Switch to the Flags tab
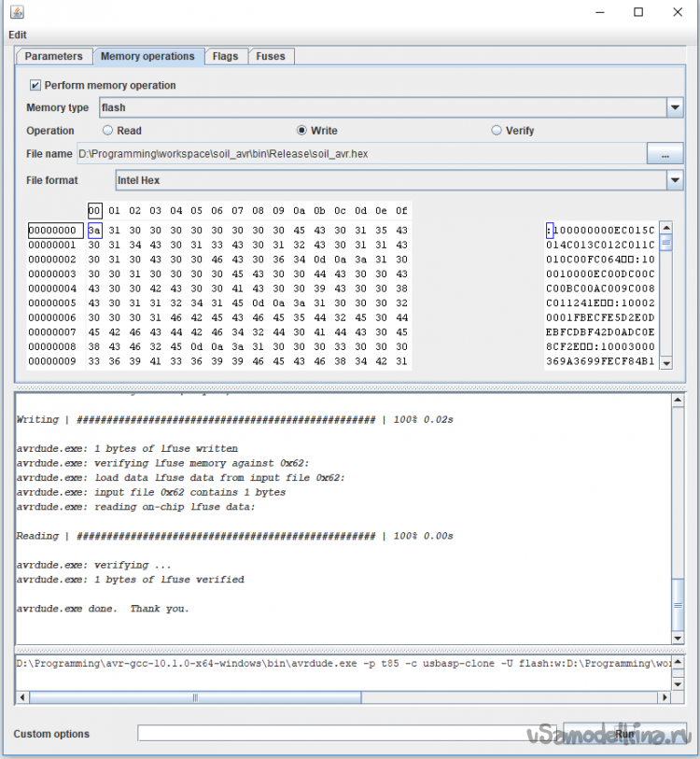This screenshot has height=759, width=700. (225, 56)
